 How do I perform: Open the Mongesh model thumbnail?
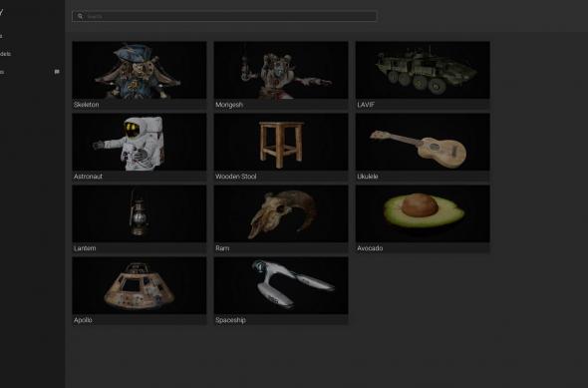coord(281,70)
